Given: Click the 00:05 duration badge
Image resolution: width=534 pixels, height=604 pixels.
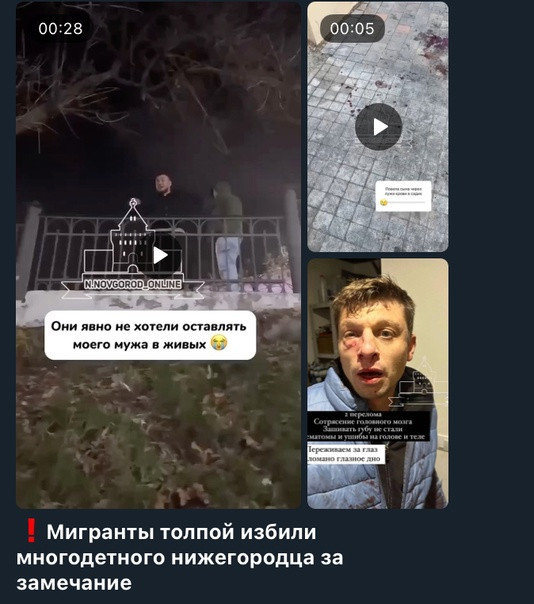Looking at the screenshot, I should [352, 29].
